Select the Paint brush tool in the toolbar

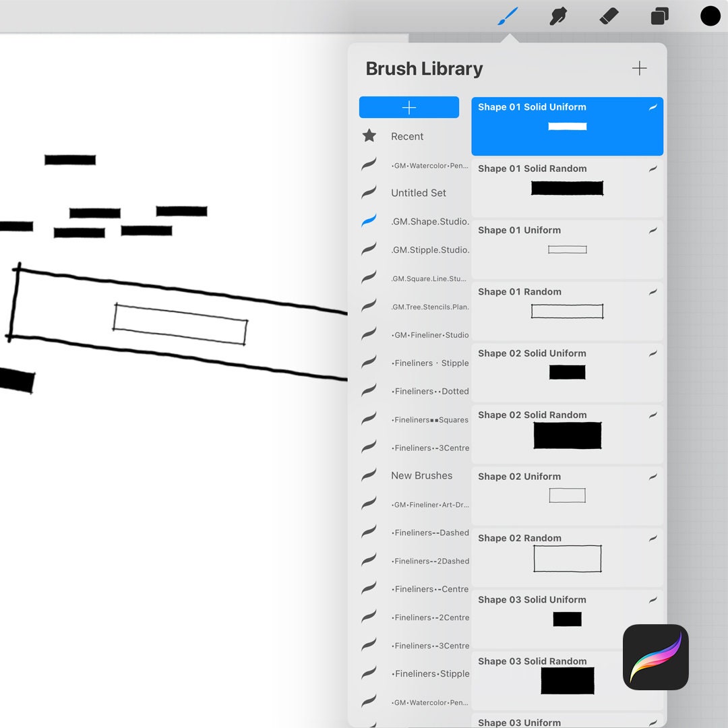tap(507, 15)
